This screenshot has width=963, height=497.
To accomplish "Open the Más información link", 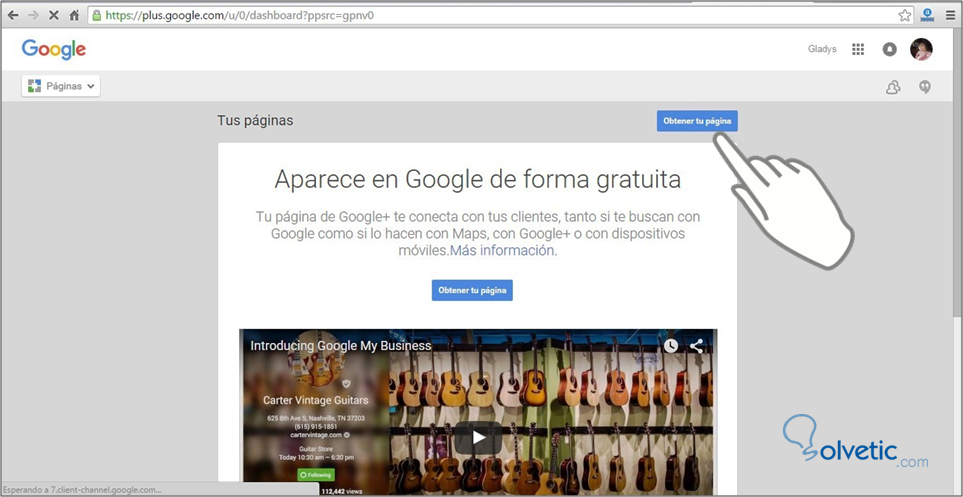I will [x=502, y=251].
